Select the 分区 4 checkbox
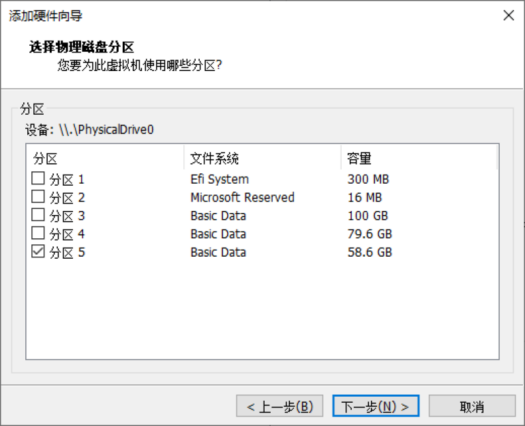This screenshot has width=525, height=426. coord(38,233)
